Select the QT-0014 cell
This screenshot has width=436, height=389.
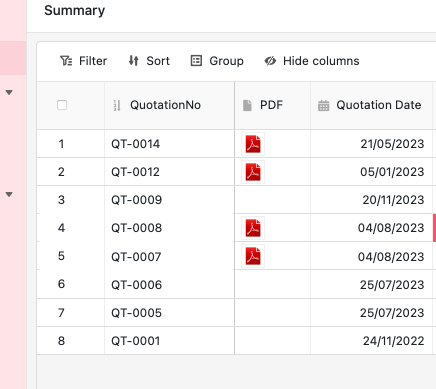coord(169,144)
